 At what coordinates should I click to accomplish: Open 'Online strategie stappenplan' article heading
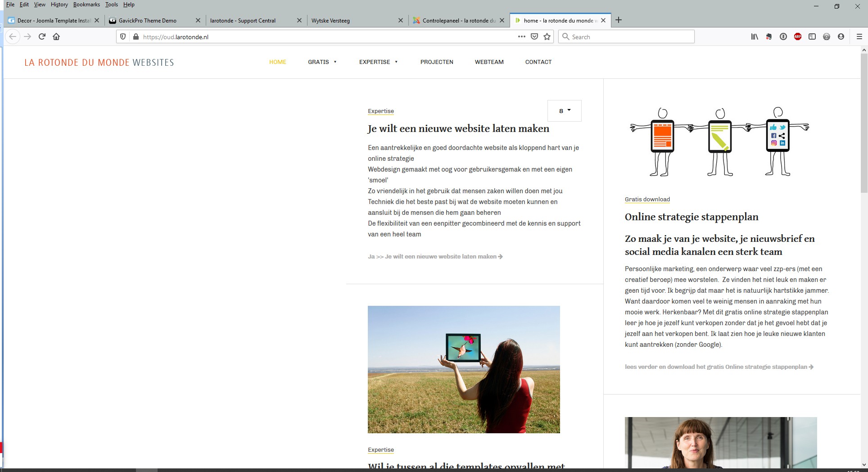coord(691,217)
